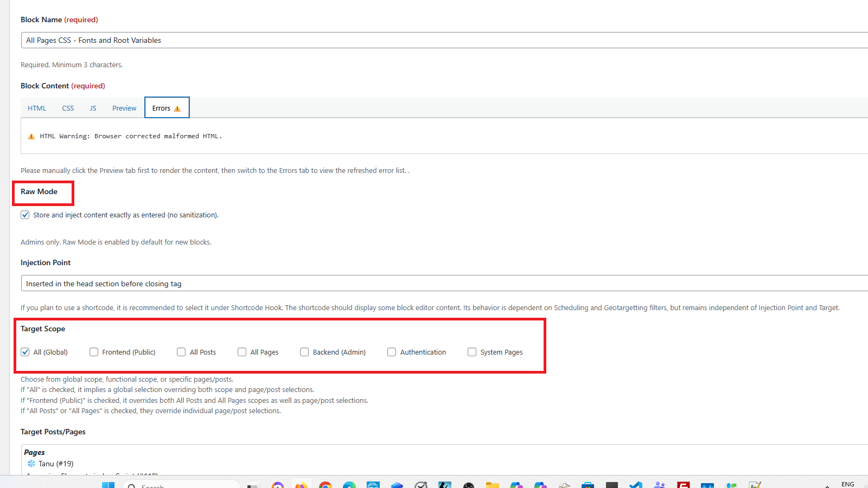
Task: Uncheck the Raw Mode sanitization checkbox
Action: coord(25,215)
